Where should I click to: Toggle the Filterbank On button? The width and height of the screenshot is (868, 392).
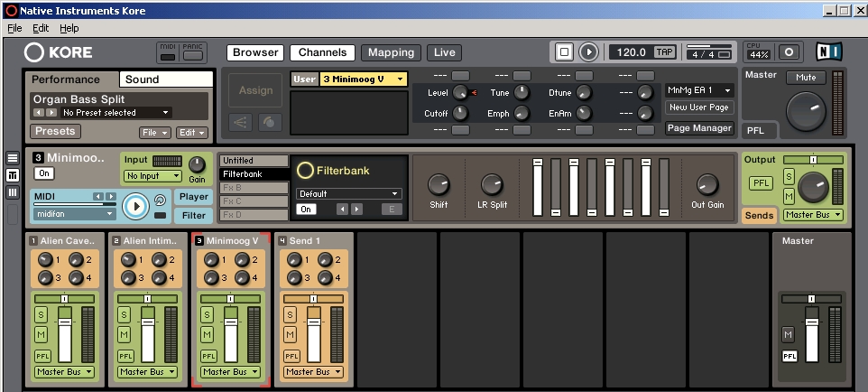(x=306, y=209)
